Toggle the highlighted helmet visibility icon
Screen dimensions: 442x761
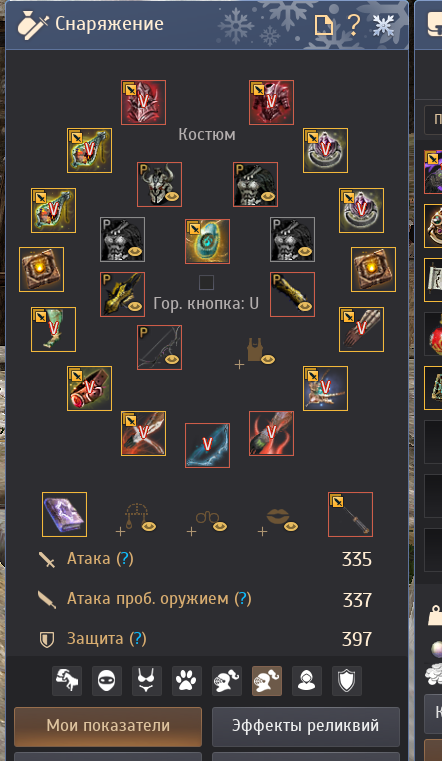[x=267, y=681]
